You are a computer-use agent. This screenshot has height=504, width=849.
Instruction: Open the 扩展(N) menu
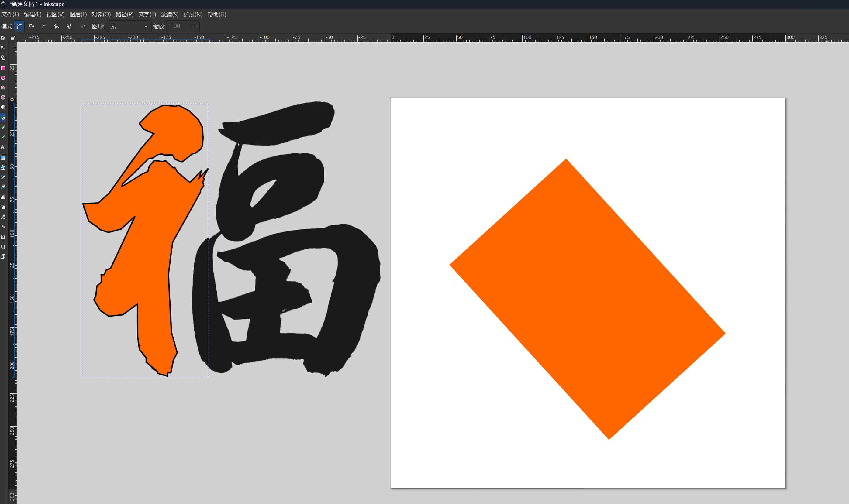pyautogui.click(x=193, y=14)
